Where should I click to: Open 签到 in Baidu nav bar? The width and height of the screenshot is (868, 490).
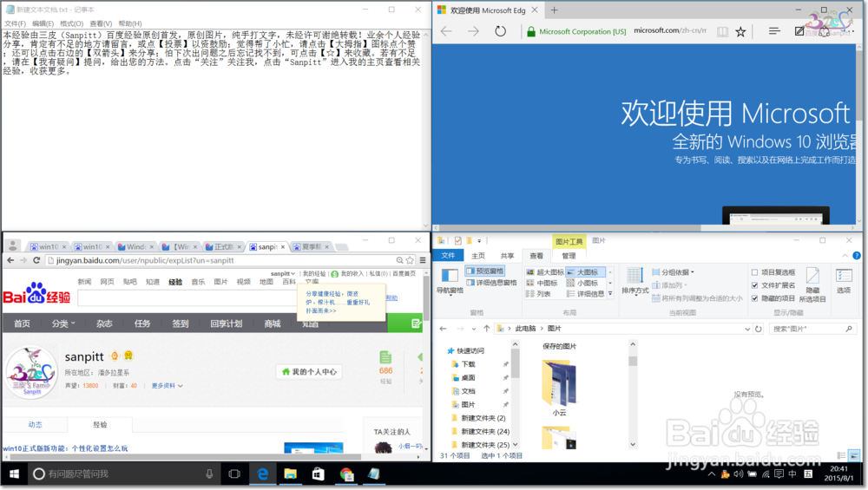(181, 323)
